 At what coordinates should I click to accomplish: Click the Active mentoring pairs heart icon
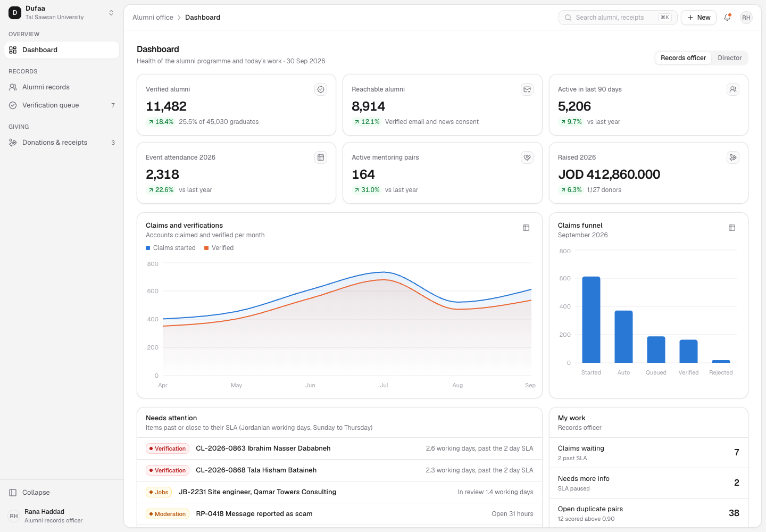pyautogui.click(x=527, y=157)
